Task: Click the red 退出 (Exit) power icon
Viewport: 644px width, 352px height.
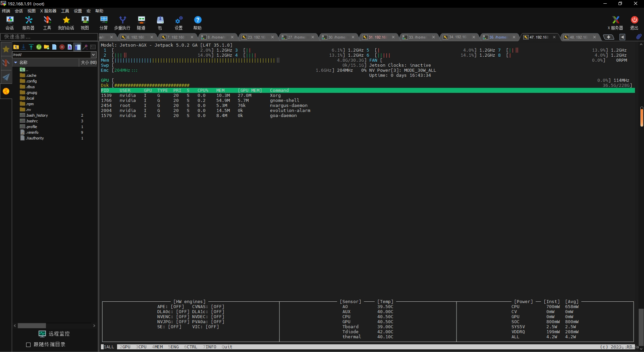Action: [x=634, y=23]
